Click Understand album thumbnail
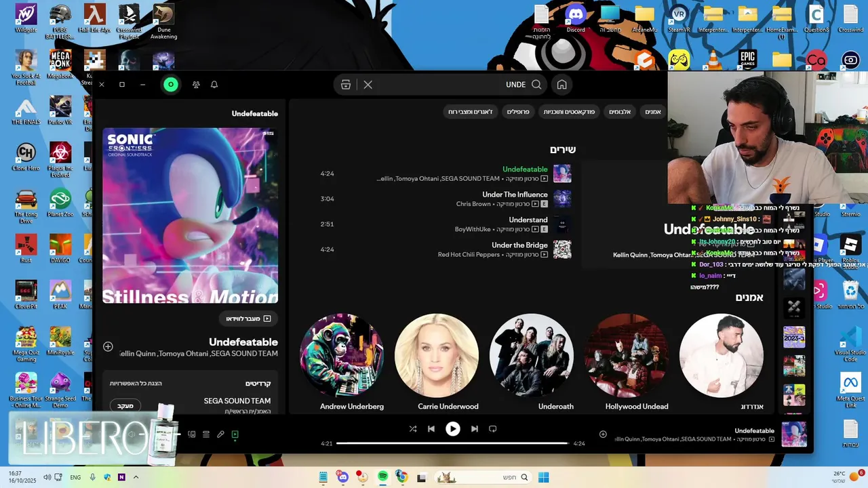Screen dimensions: 868x488 pos(562,224)
